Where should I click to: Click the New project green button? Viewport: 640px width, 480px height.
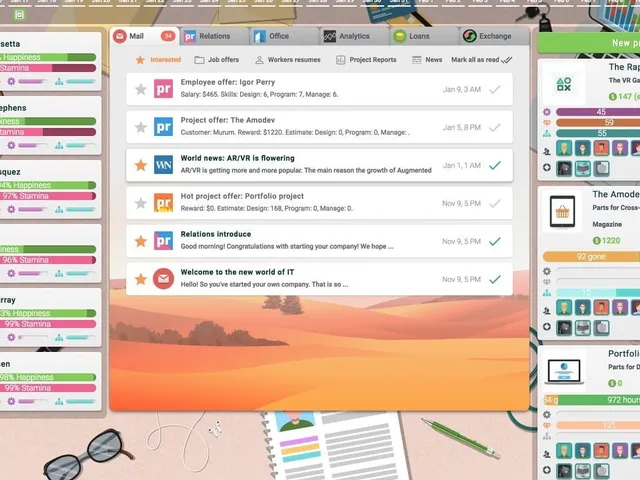tap(589, 43)
